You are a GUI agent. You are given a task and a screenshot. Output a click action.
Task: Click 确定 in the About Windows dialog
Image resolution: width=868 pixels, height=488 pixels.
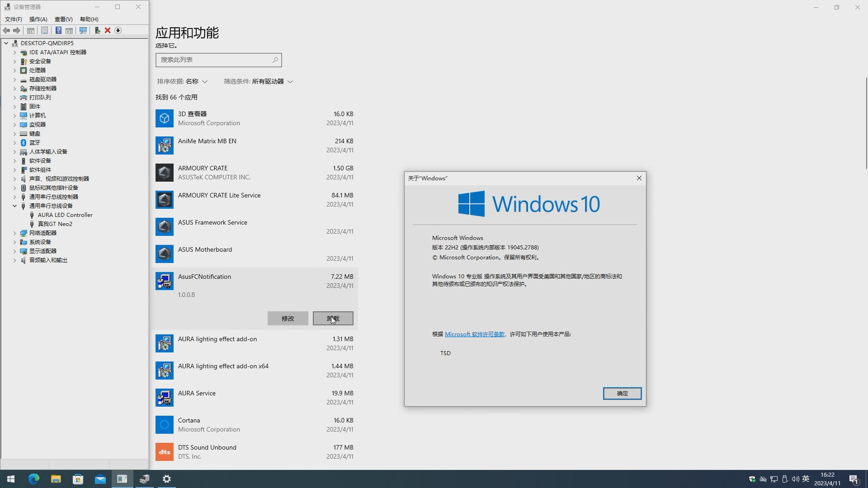tap(622, 394)
